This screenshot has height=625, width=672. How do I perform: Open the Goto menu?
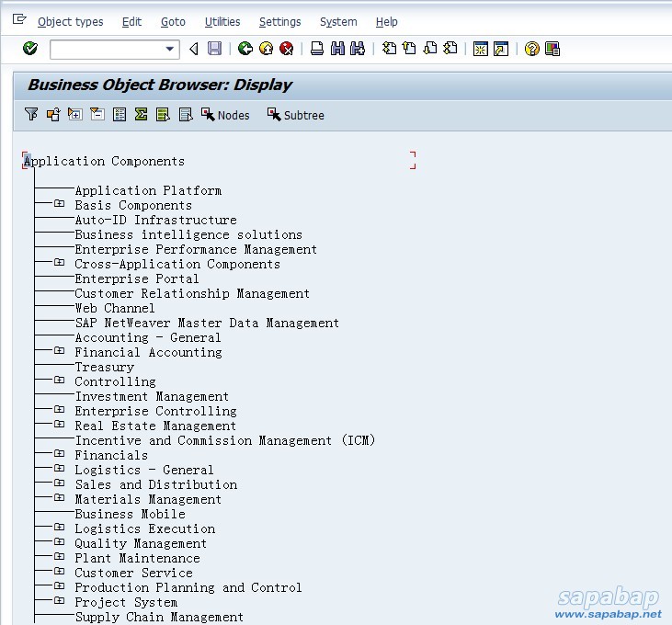[x=173, y=22]
